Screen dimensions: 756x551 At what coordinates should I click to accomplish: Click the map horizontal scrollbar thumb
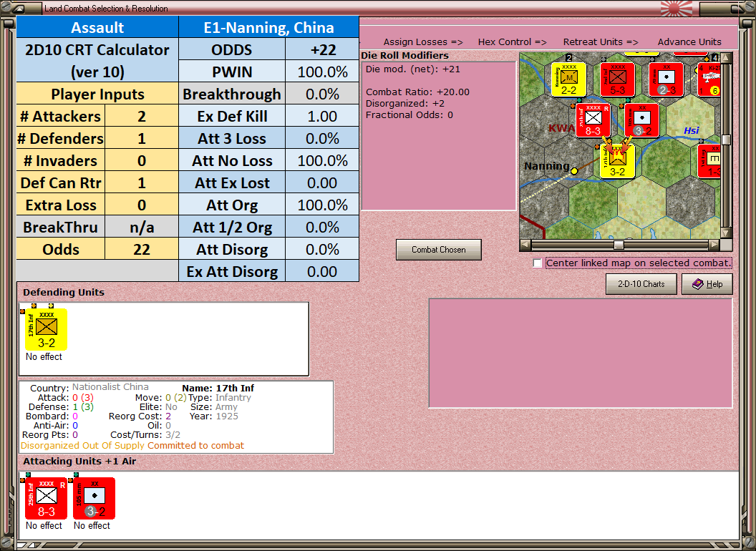coord(619,245)
